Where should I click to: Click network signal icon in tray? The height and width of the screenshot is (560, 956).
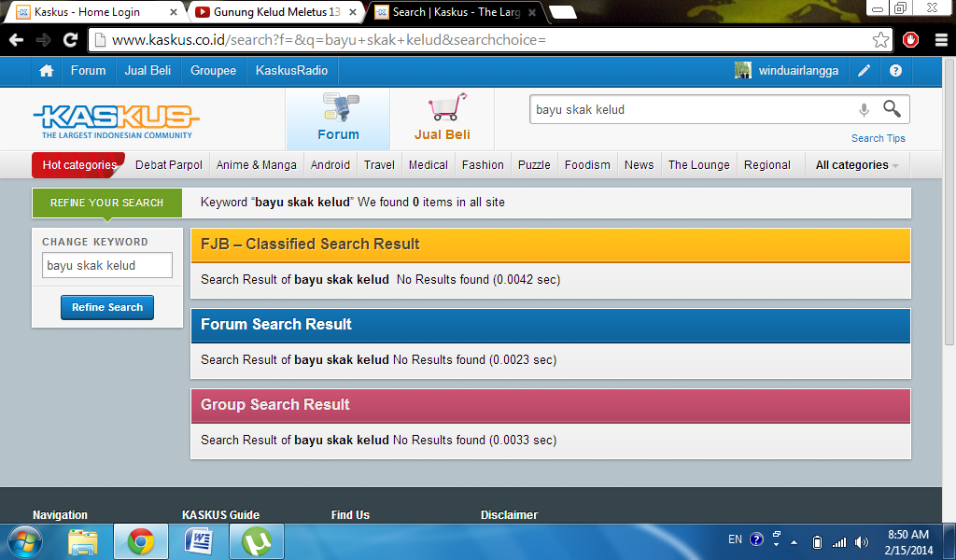point(839,541)
